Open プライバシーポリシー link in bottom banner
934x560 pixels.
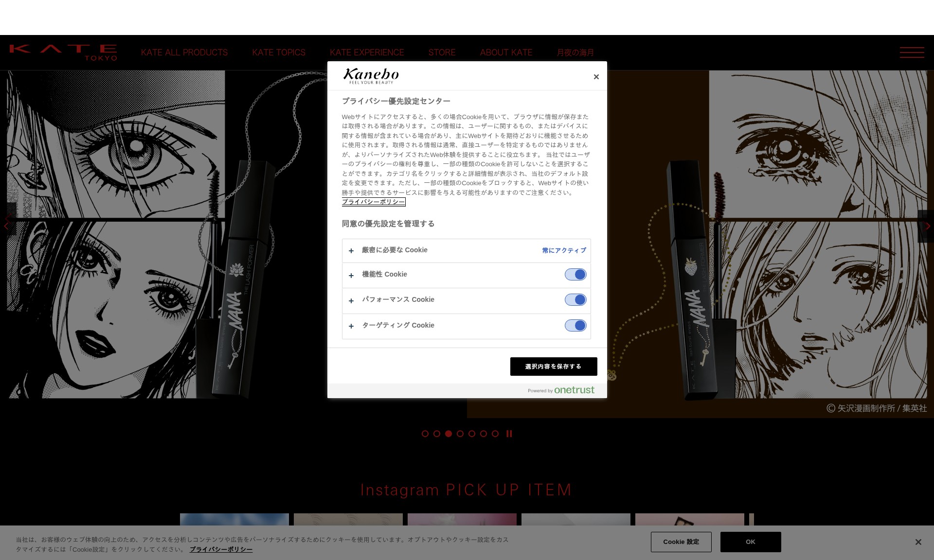(x=221, y=550)
